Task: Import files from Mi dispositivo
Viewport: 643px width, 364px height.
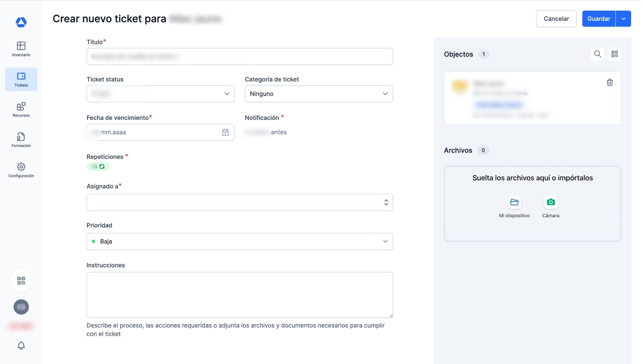Action: click(514, 202)
